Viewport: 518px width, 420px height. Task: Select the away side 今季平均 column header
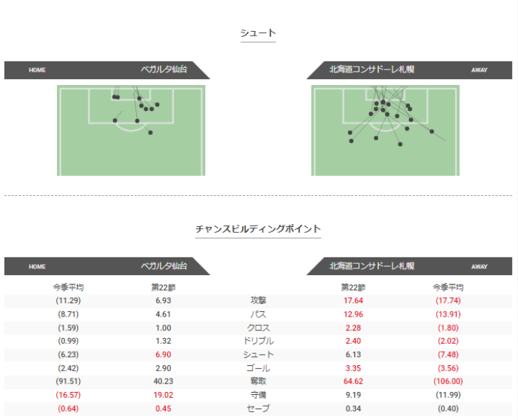(x=448, y=288)
